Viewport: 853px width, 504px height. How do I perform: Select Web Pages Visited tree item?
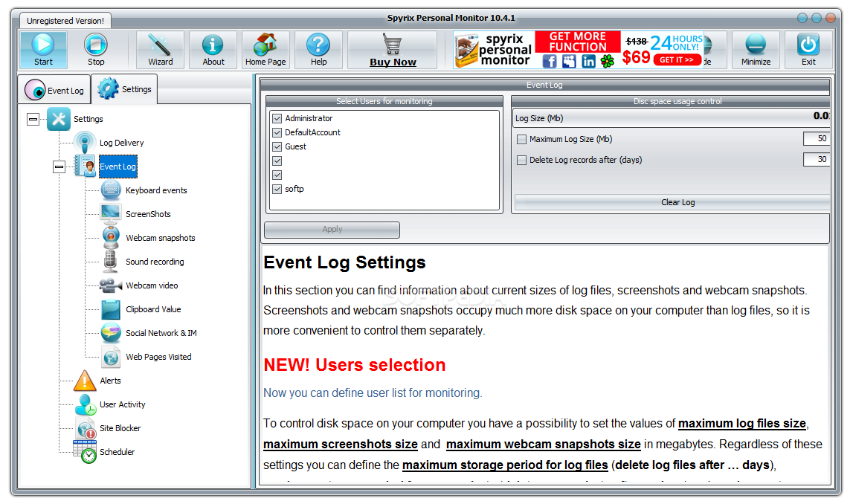(x=158, y=358)
